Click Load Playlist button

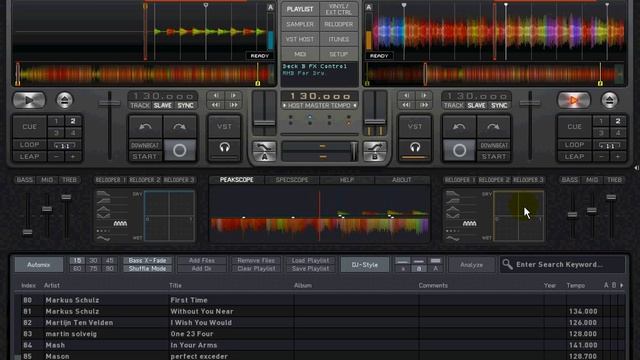pyautogui.click(x=310, y=260)
